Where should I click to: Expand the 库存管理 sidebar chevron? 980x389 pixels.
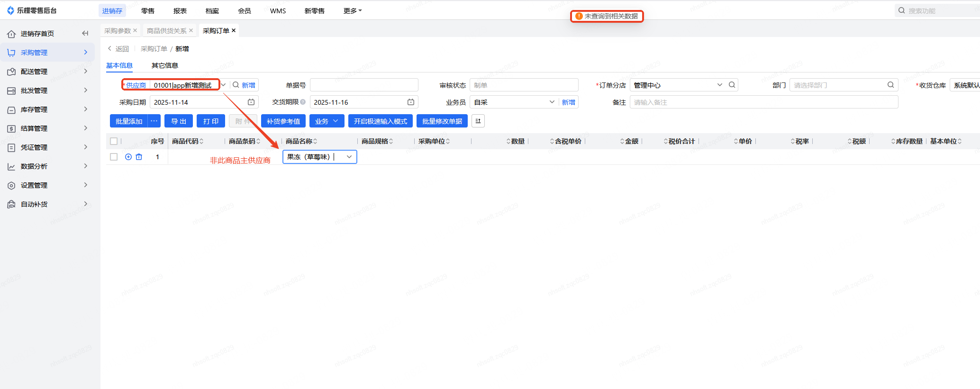[x=86, y=109]
